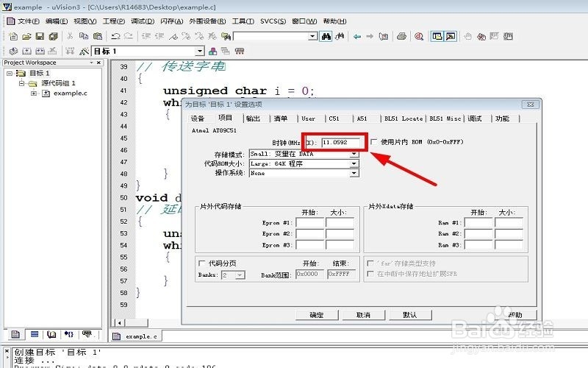Print the file with printer icon
Viewport: 588px width, 368px height.
pyautogui.click(x=401, y=36)
